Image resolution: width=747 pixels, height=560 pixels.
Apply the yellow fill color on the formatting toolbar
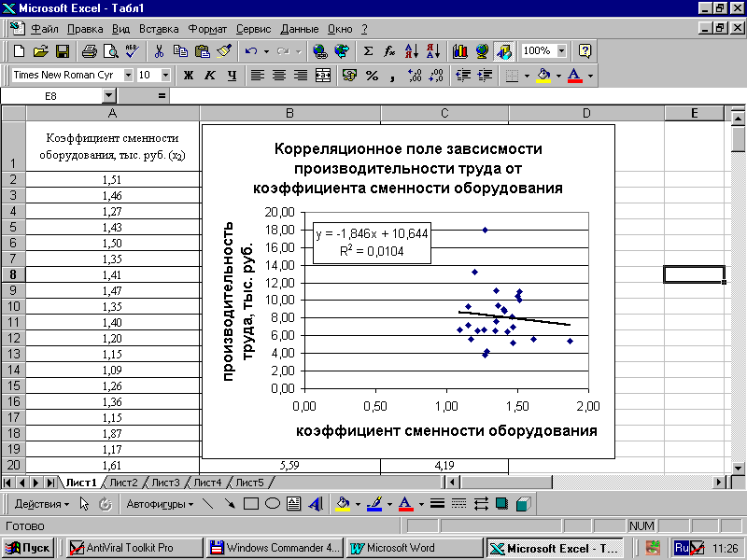click(x=543, y=75)
